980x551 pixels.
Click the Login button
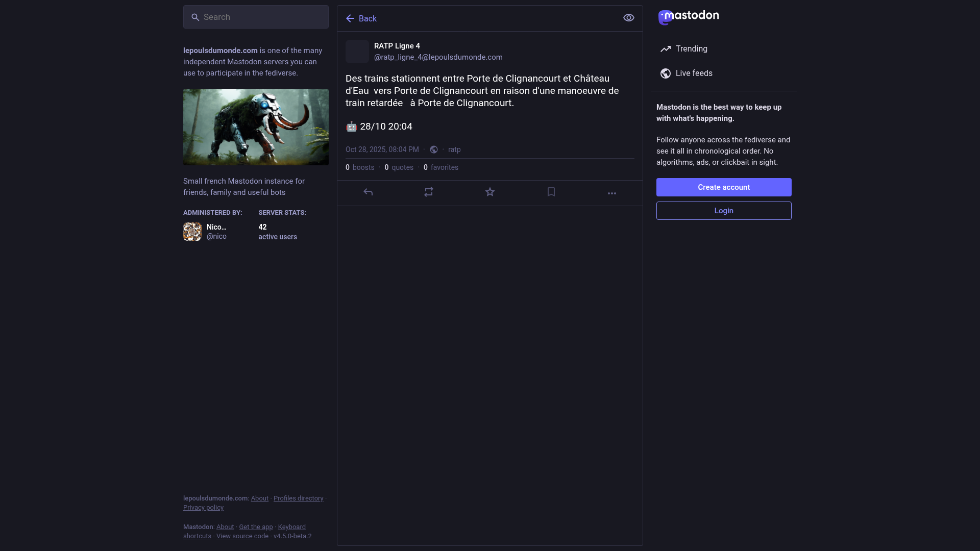[724, 211]
